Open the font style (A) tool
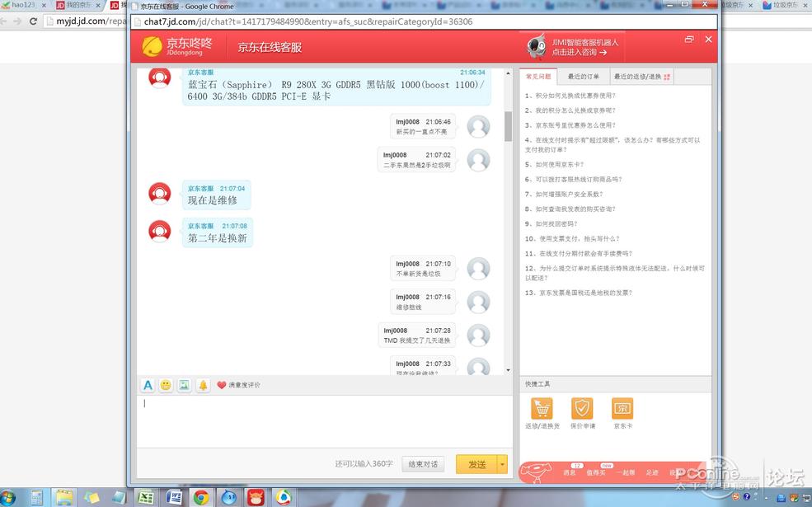Viewport: 812px width, 507px height. pos(148,385)
